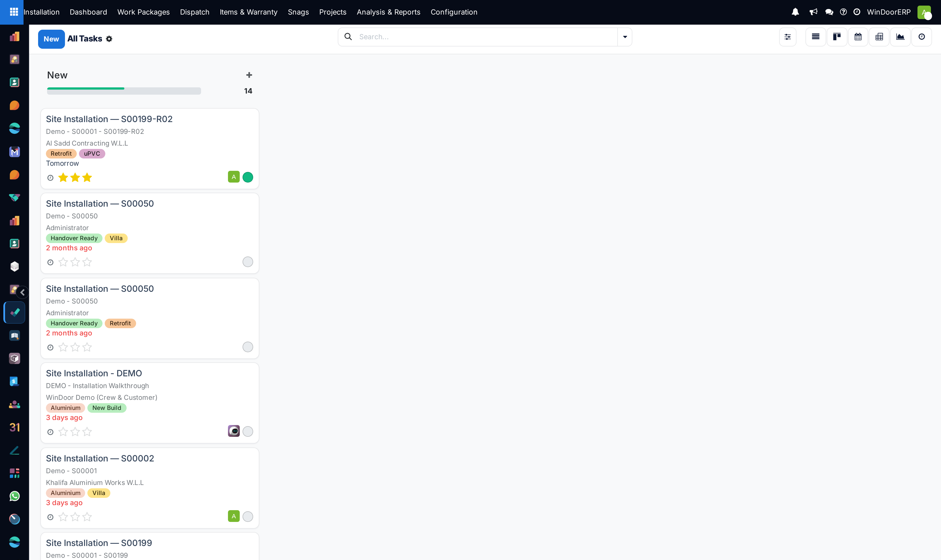Open the Configuration menu
This screenshot has height=560, width=941.
click(454, 12)
